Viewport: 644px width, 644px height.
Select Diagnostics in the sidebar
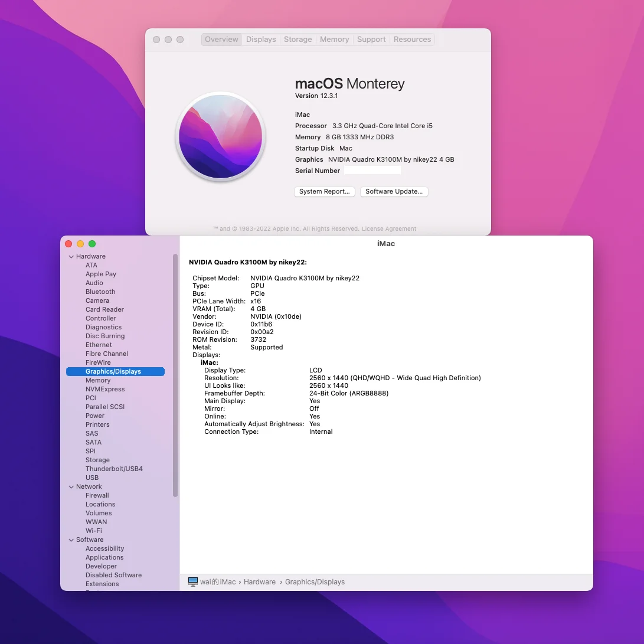point(103,327)
